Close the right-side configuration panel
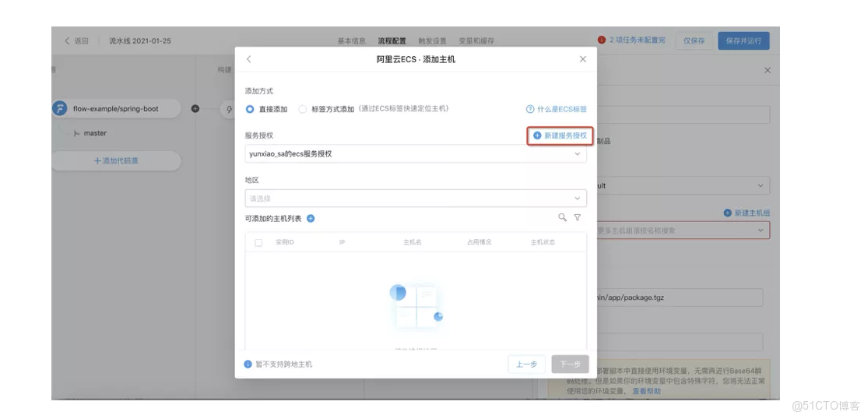Viewport: 868px width, 419px height. point(768,70)
